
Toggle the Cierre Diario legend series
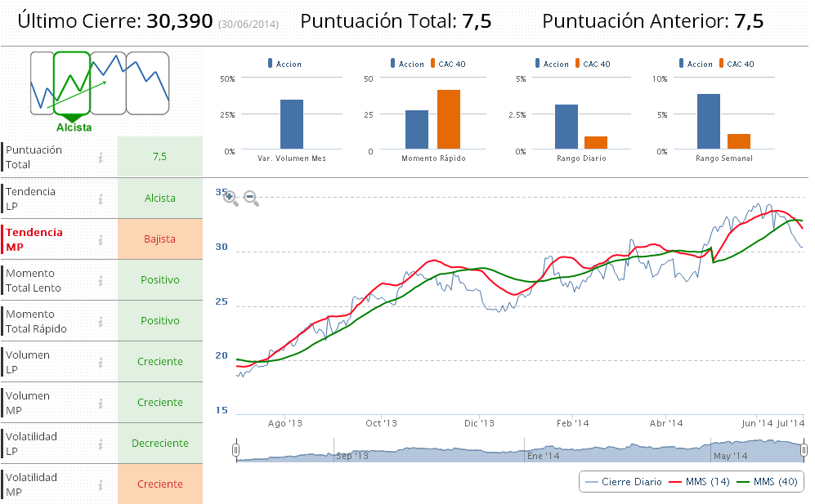623,482
